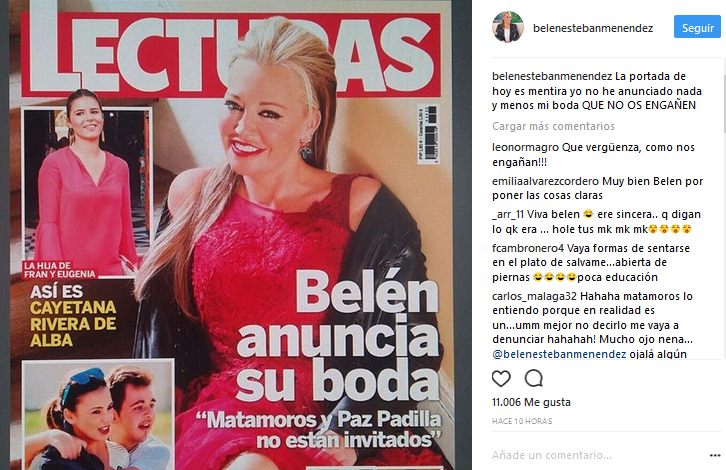Like the post with the heart icon
Image resolution: width=726 pixels, height=470 pixels.
click(x=501, y=379)
